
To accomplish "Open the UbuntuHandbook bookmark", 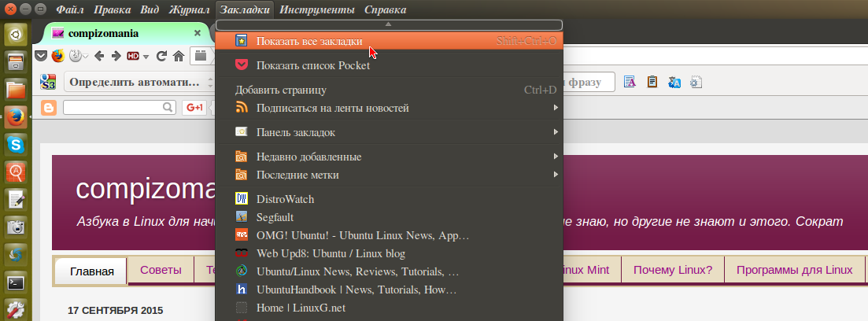I will [390, 290].
